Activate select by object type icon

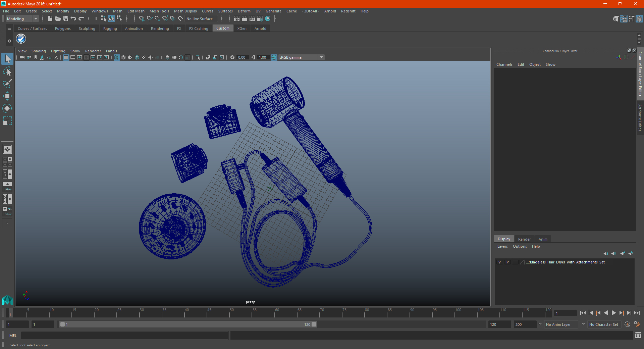click(111, 19)
